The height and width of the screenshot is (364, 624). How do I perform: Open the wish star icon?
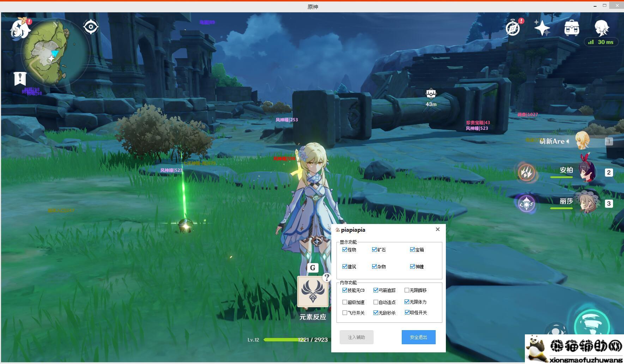tap(542, 28)
